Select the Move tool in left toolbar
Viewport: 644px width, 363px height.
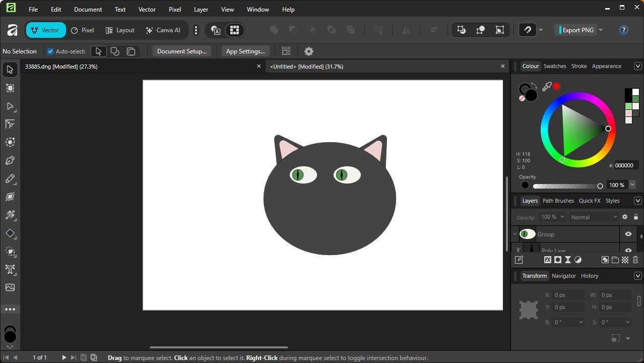pyautogui.click(x=10, y=70)
